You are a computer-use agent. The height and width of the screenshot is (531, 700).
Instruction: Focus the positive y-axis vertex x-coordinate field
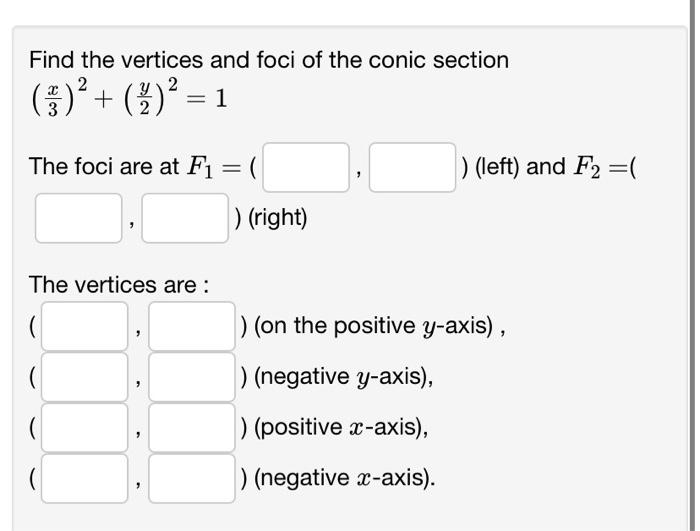click(84, 326)
